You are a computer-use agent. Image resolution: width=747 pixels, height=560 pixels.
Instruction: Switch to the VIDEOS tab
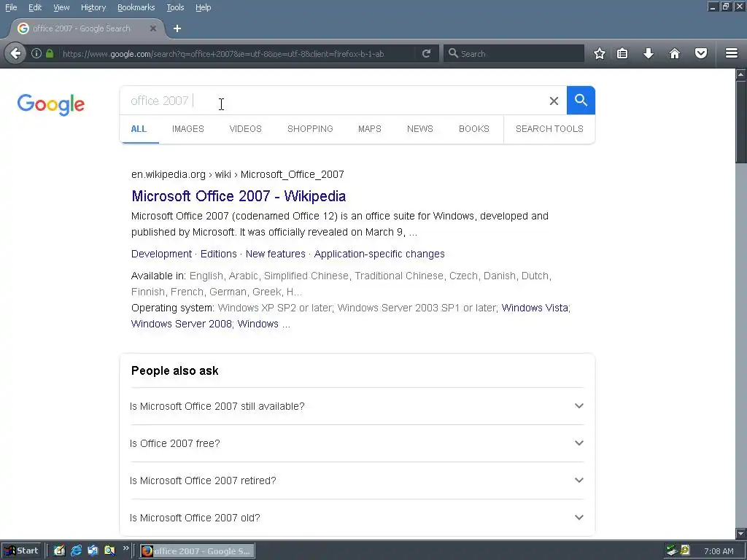245,129
